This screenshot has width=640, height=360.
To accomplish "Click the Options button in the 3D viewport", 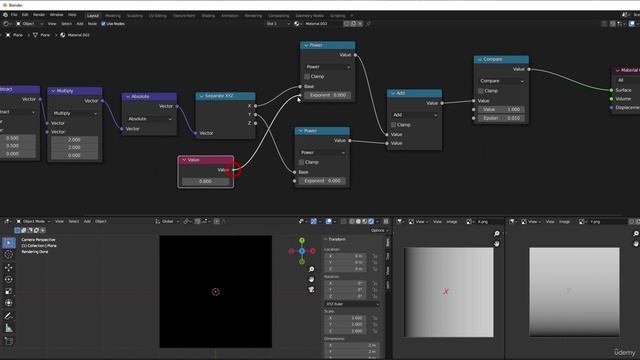I will (x=379, y=231).
